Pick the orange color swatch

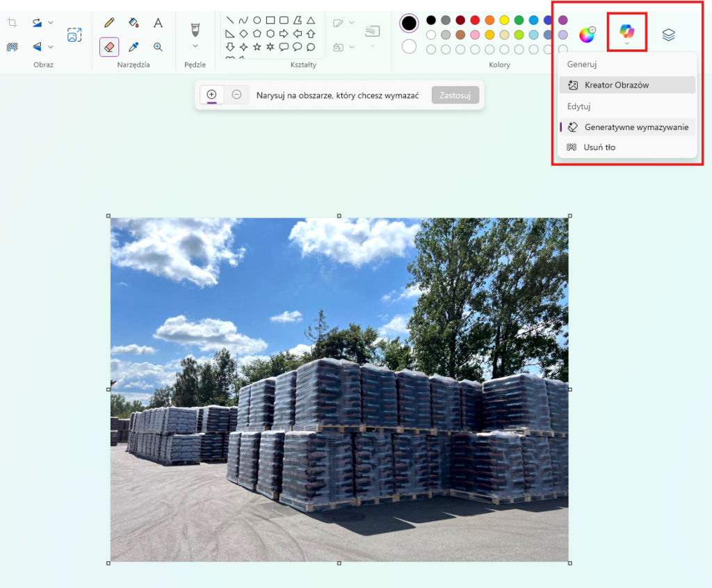pyautogui.click(x=489, y=20)
